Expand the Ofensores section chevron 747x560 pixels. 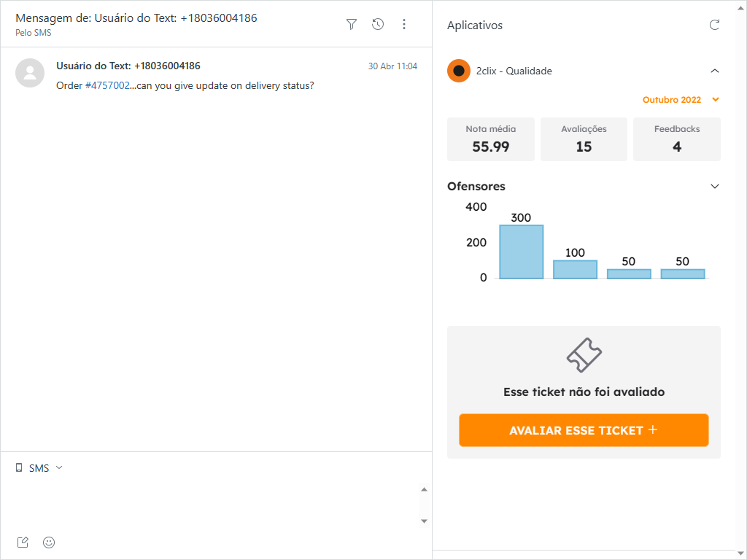[715, 186]
